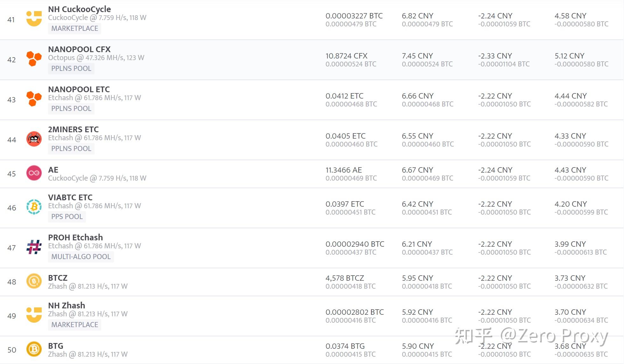The height and width of the screenshot is (364, 624).
Task: Open the PROH Etchash title link
Action: pyautogui.click(x=75, y=237)
